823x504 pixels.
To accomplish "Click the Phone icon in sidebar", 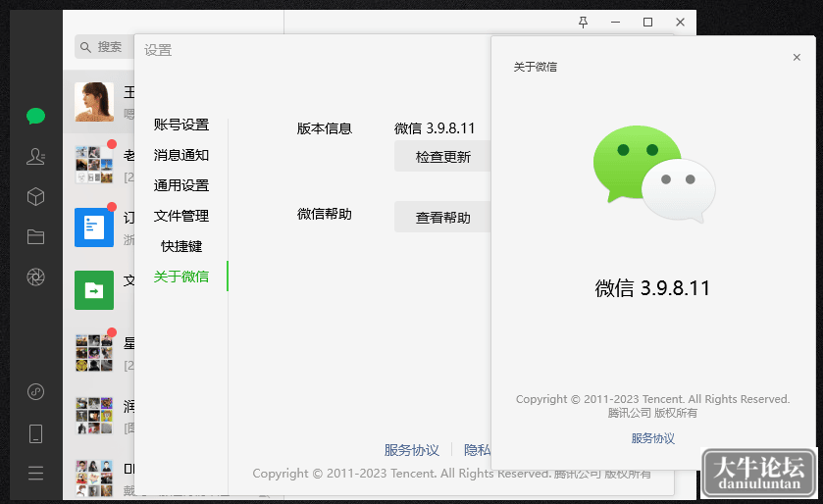I will 35,433.
